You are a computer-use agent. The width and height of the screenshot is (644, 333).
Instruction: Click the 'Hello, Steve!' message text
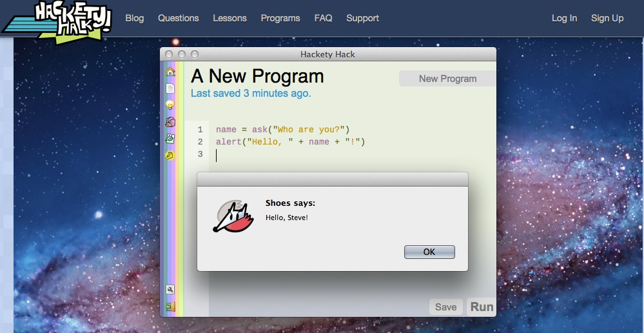tap(287, 217)
